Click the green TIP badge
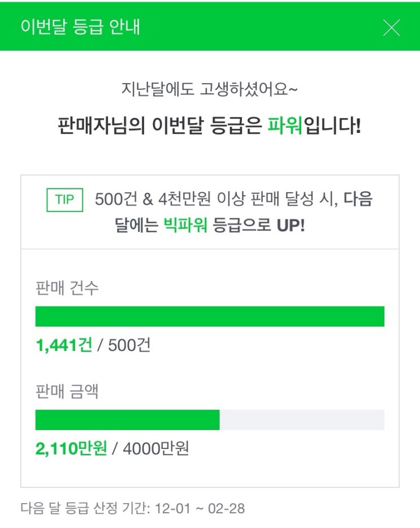Viewport: 420px width, 528px height. pyautogui.click(x=64, y=201)
